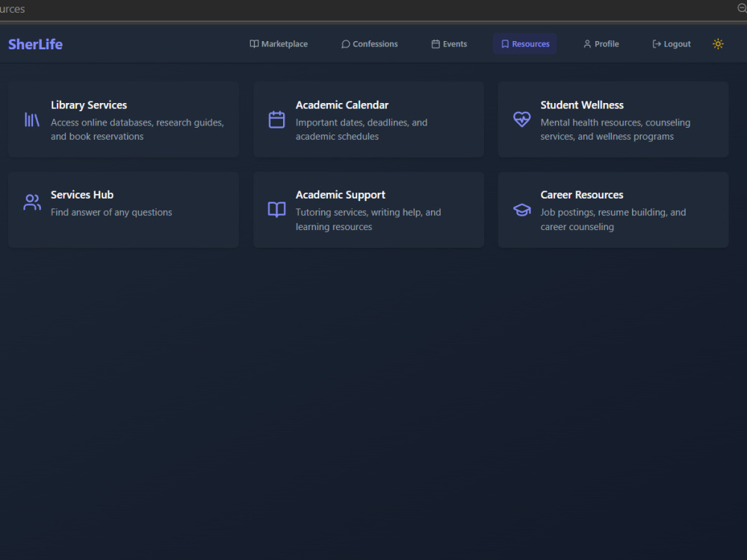Screen dimensions: 747x560
Task: Open the Academic Support card title
Action: pyautogui.click(x=340, y=195)
